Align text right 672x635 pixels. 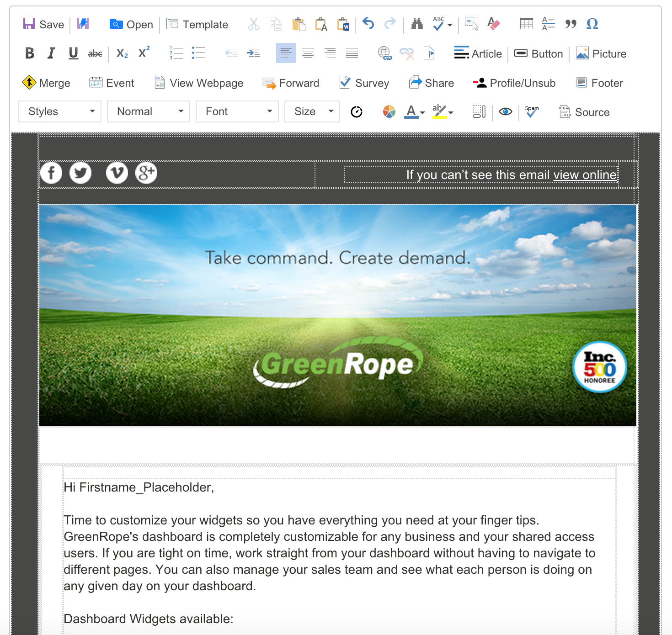(330, 53)
